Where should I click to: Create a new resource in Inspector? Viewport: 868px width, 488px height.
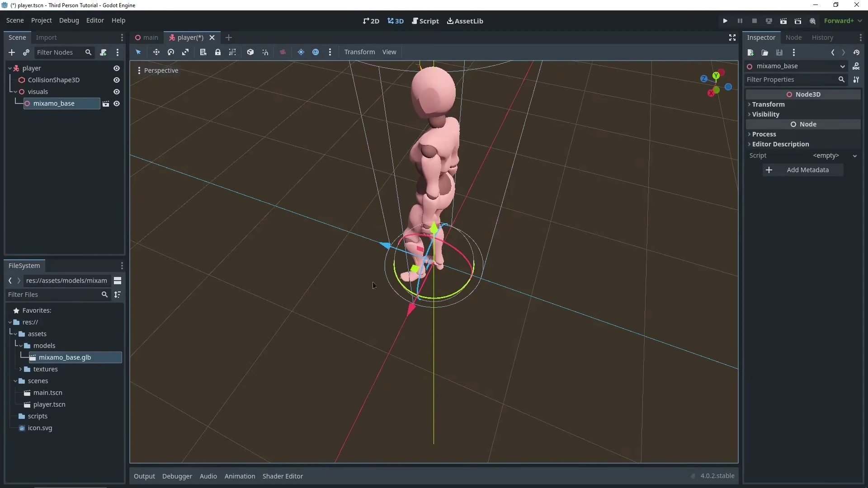pos(750,52)
